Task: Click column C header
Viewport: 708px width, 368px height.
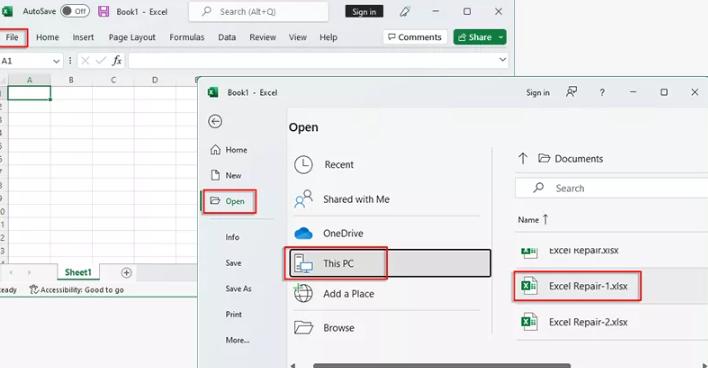Action: [113, 80]
